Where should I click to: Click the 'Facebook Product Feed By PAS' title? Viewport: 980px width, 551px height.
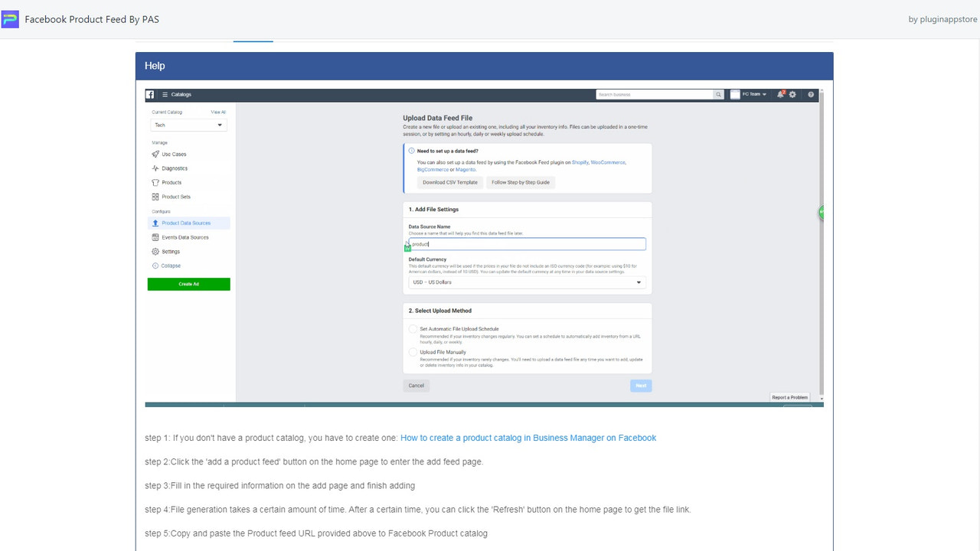[92, 19]
